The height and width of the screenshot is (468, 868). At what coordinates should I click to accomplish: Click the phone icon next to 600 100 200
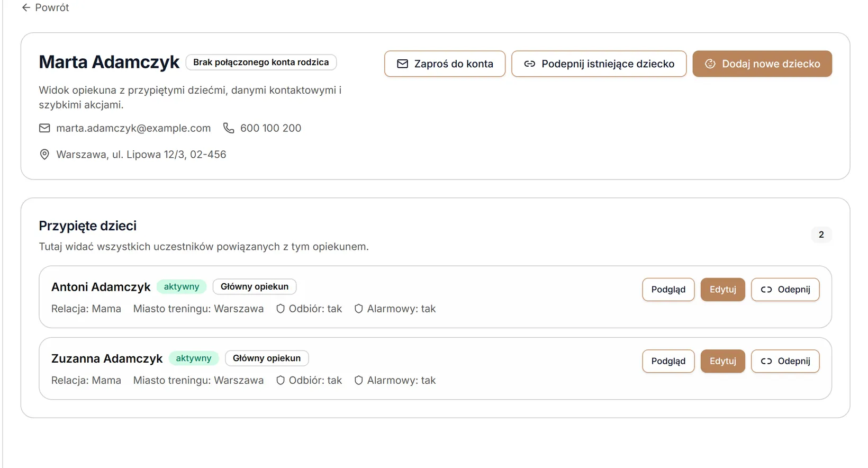coord(229,128)
